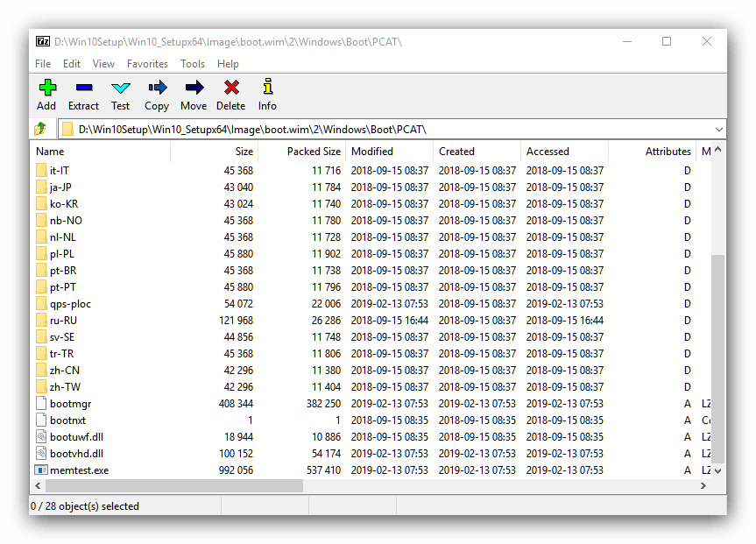Click the Move toolbar icon
The width and height of the screenshot is (756, 544).
tap(194, 88)
